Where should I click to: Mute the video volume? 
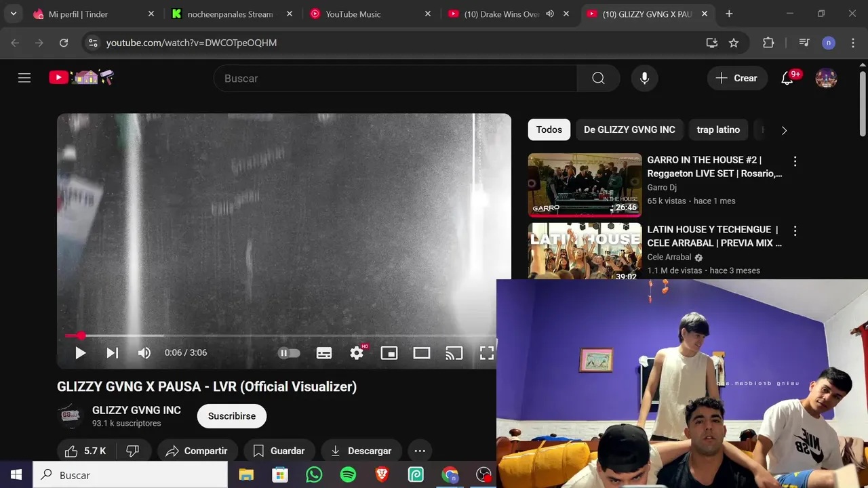144,352
